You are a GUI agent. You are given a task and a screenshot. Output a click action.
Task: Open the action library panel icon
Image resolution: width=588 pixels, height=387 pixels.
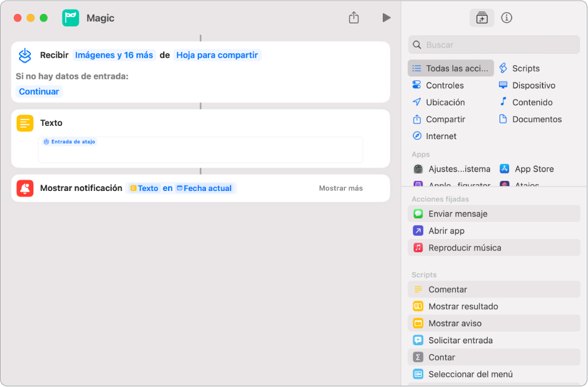481,18
